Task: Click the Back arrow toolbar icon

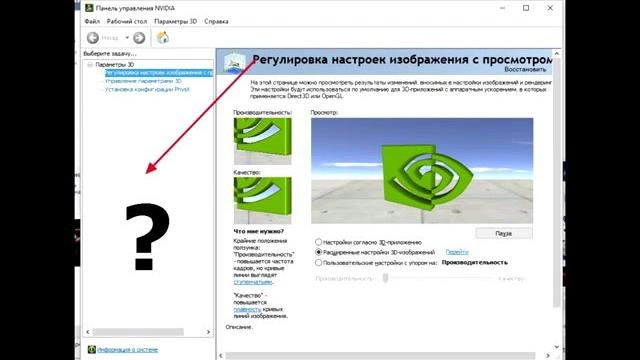Action: coord(93,38)
